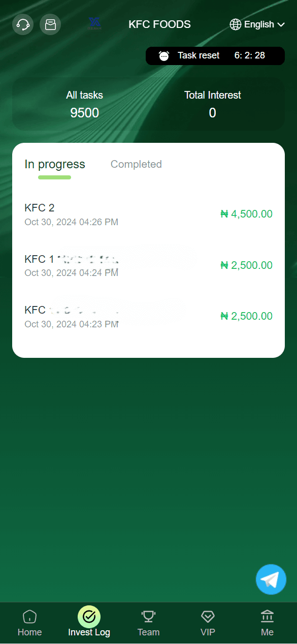Click the globe language icon
This screenshot has height=644, width=297.
(236, 24)
